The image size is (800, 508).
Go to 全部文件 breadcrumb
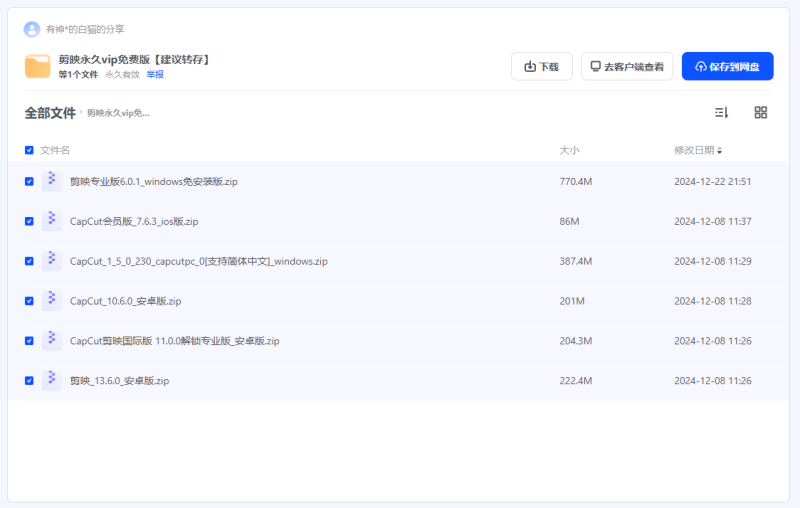point(50,113)
